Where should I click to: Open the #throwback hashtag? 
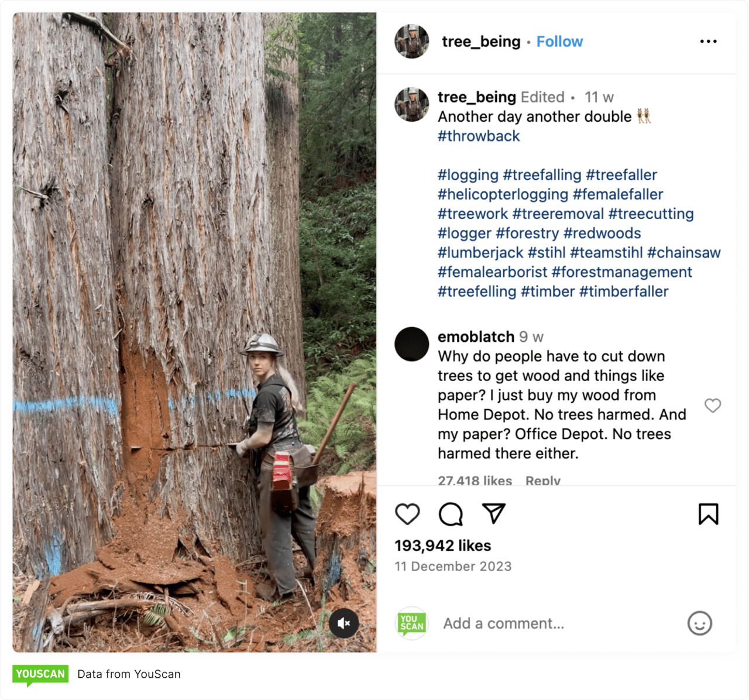479,136
